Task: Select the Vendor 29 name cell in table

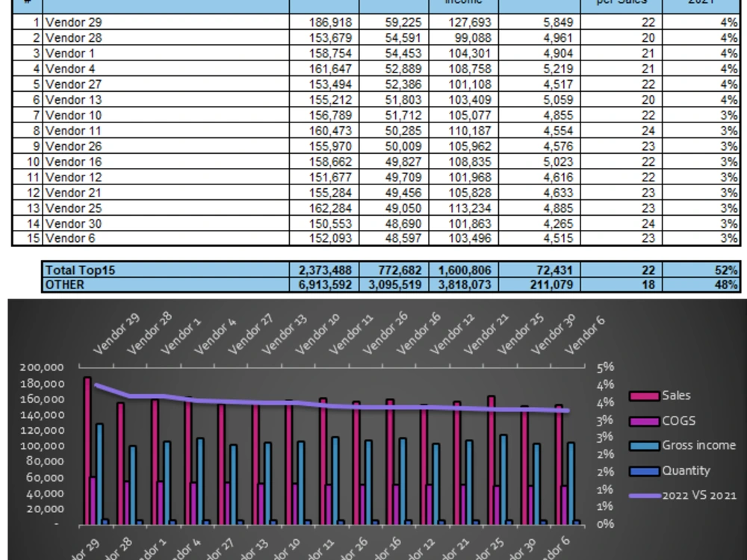Action: pyautogui.click(x=166, y=22)
